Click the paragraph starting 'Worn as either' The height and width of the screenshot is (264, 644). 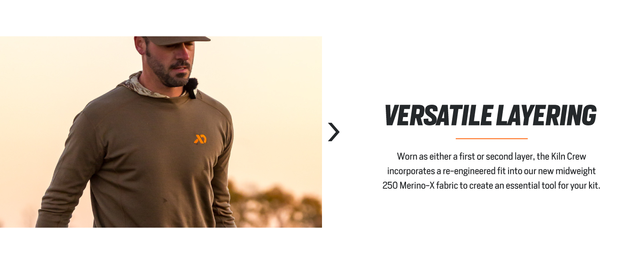click(491, 171)
